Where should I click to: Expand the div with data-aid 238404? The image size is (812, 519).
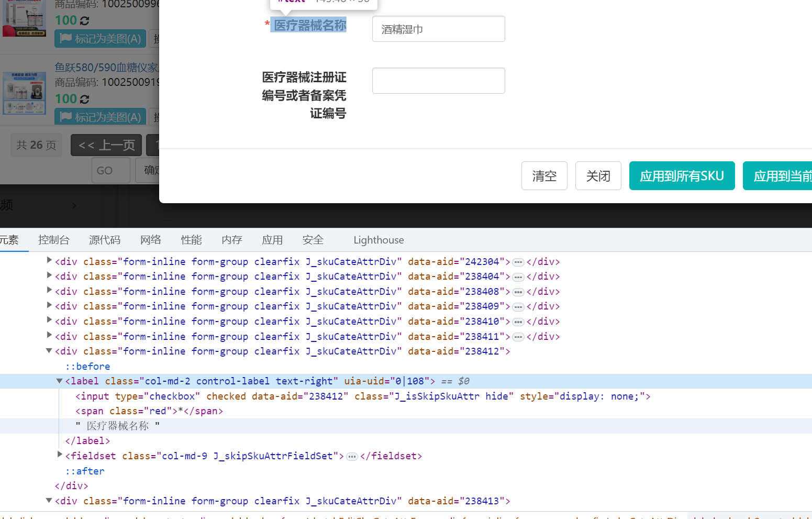pyautogui.click(x=49, y=275)
